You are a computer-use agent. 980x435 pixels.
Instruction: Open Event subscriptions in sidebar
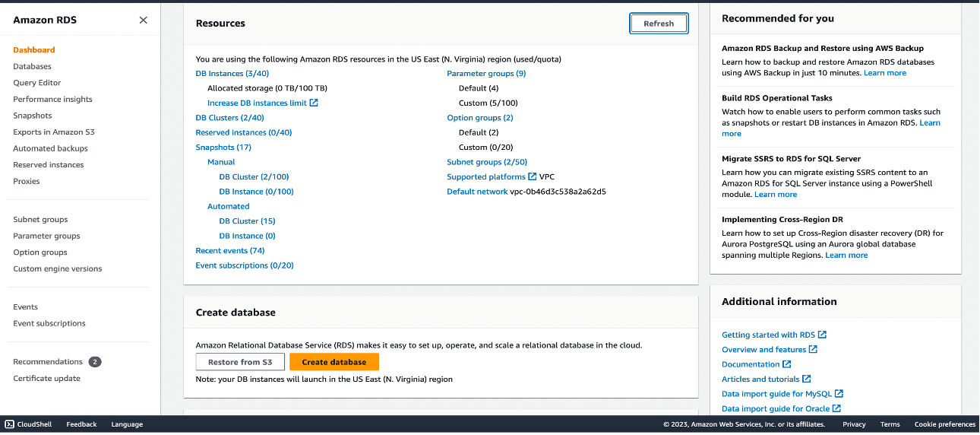pos(49,323)
